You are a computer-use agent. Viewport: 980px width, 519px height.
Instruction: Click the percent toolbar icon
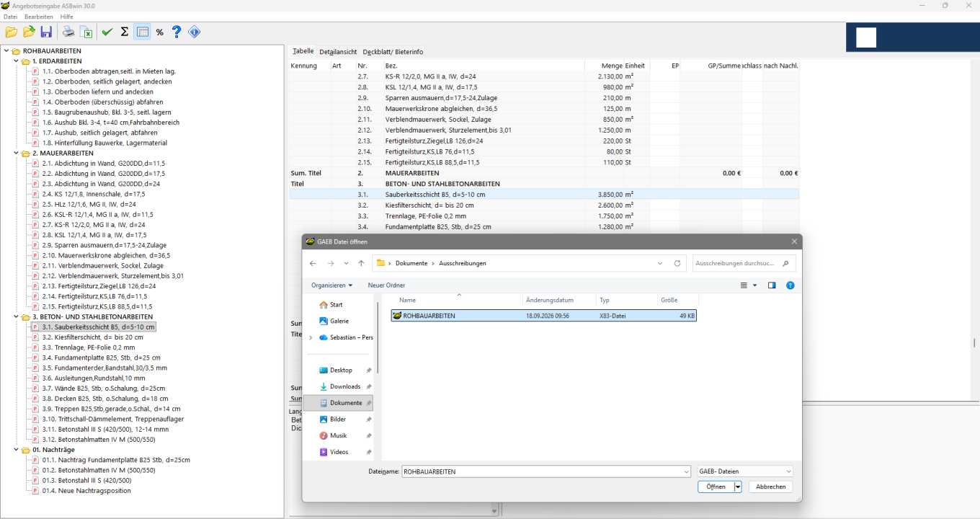point(159,32)
